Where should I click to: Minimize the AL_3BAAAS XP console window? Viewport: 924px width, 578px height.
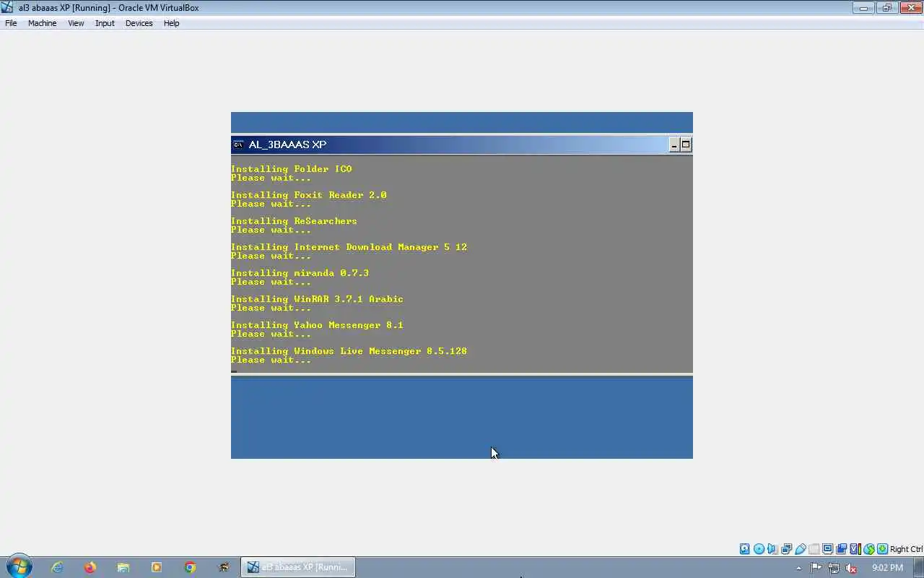[x=674, y=144]
